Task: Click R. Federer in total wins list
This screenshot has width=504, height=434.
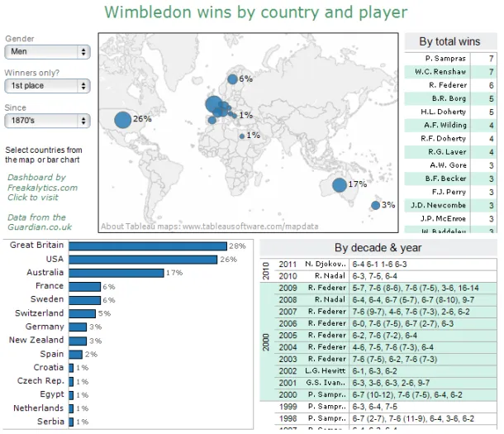Action: point(448,85)
